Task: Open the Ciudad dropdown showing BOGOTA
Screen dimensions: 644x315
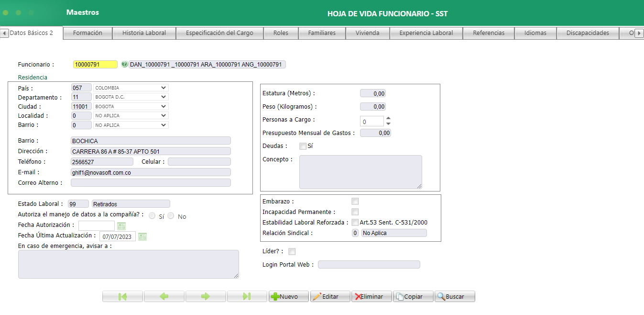Action: 131,106
